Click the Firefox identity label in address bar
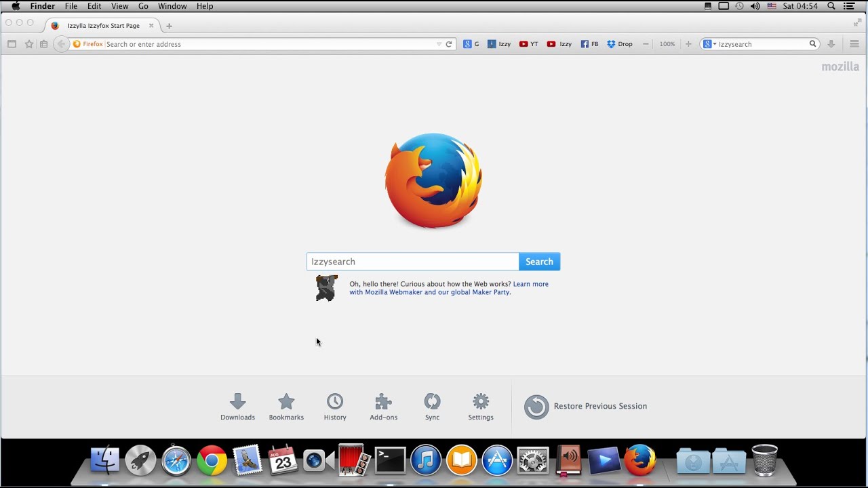 88,44
